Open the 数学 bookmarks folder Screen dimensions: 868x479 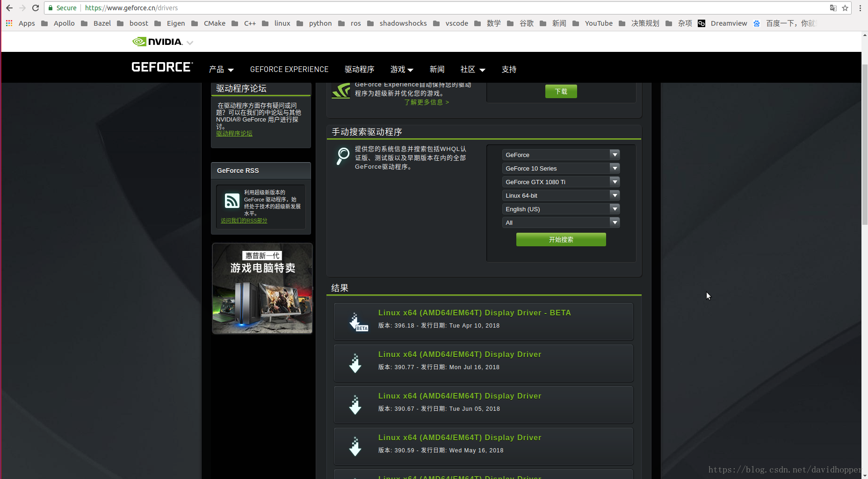coord(487,23)
